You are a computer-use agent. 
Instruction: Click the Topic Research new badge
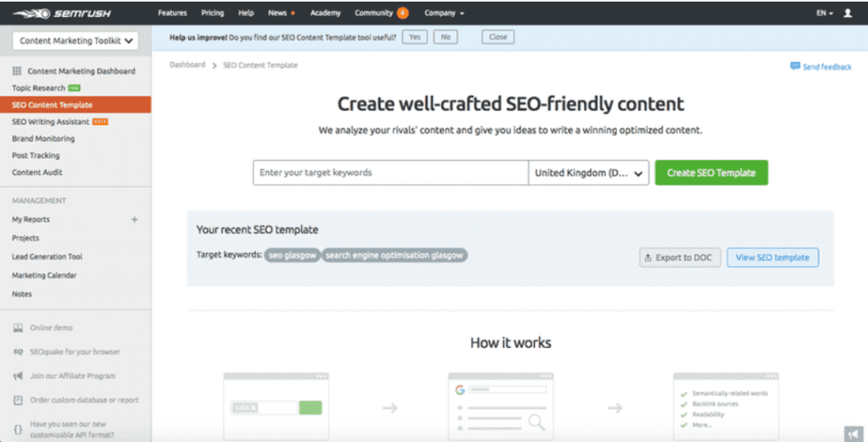[x=75, y=88]
